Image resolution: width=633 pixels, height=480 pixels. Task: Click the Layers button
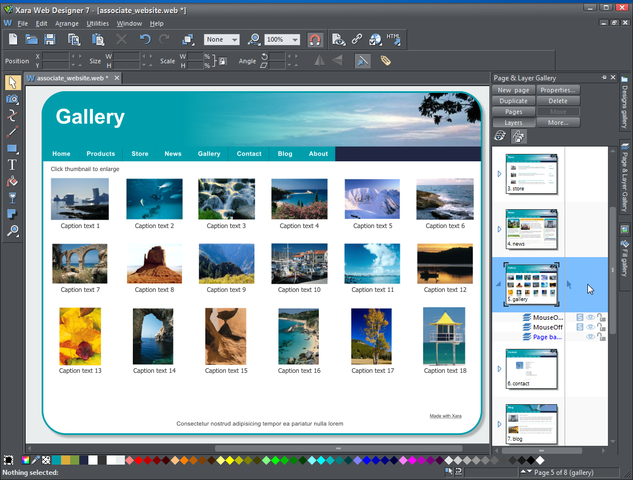(514, 122)
